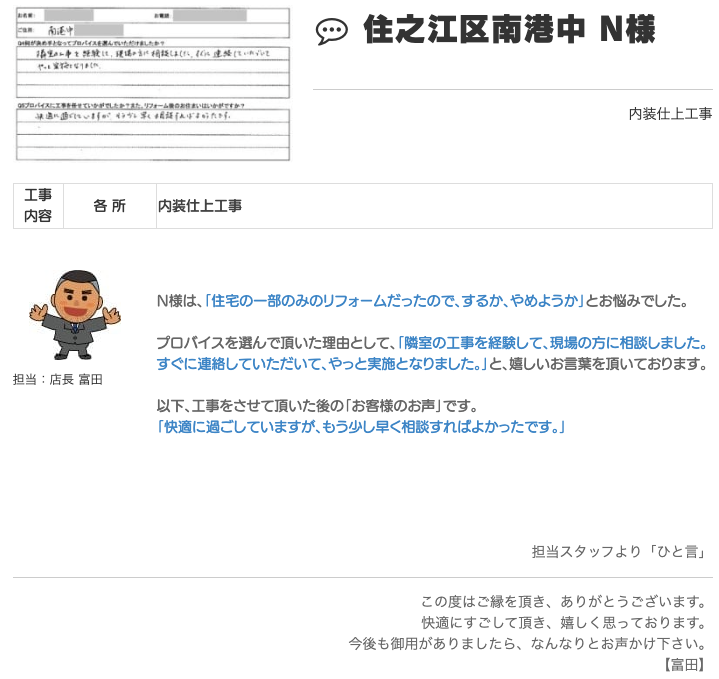The height and width of the screenshot is (679, 719).
Task: Click the line この度はご縁を頂き、ありがとうございます
Action: point(563,602)
